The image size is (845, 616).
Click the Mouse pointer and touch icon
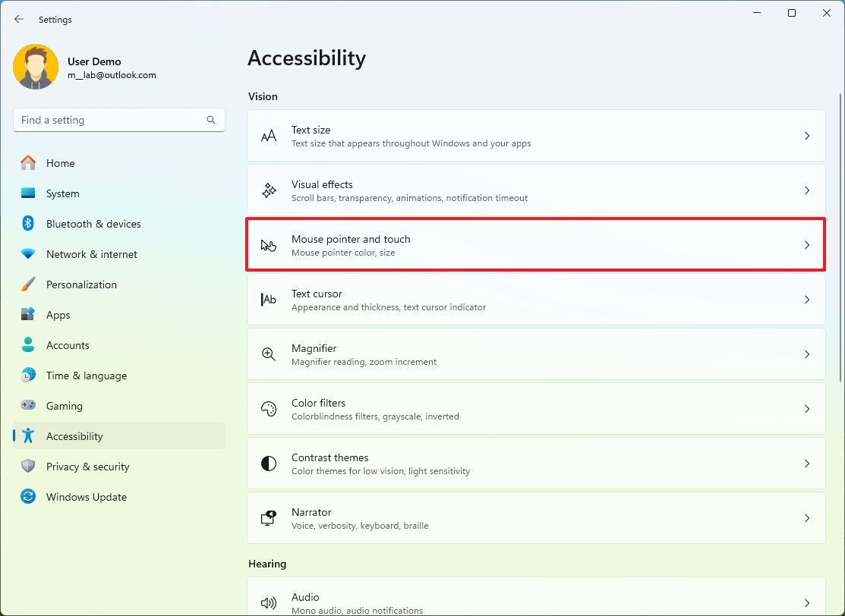(269, 244)
